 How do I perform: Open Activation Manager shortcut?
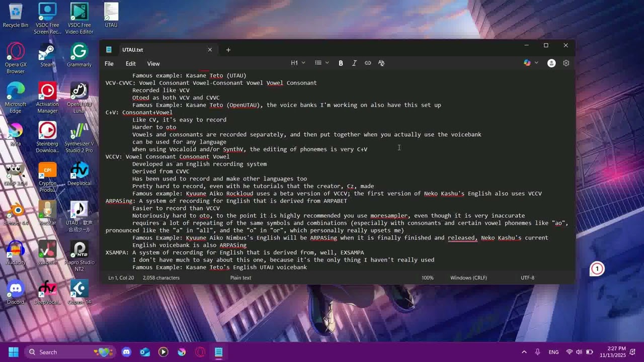(x=47, y=98)
